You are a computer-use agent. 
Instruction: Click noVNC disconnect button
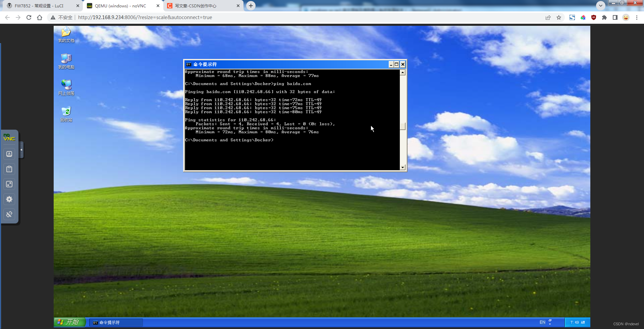point(9,214)
